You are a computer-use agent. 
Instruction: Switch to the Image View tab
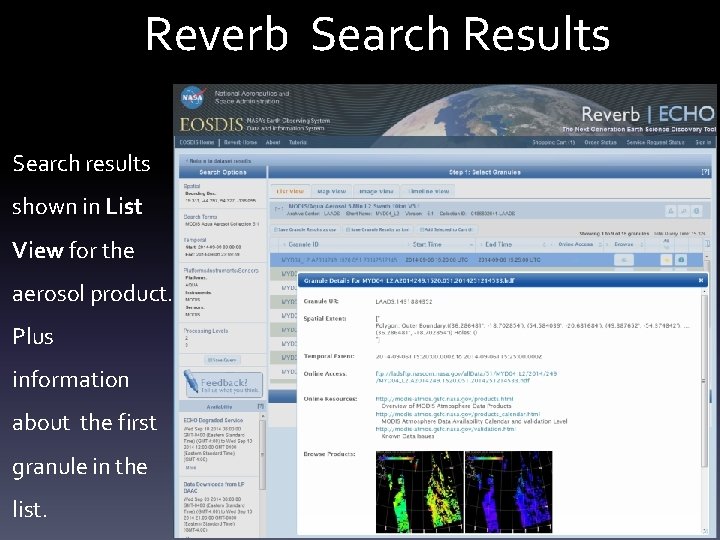[376, 191]
